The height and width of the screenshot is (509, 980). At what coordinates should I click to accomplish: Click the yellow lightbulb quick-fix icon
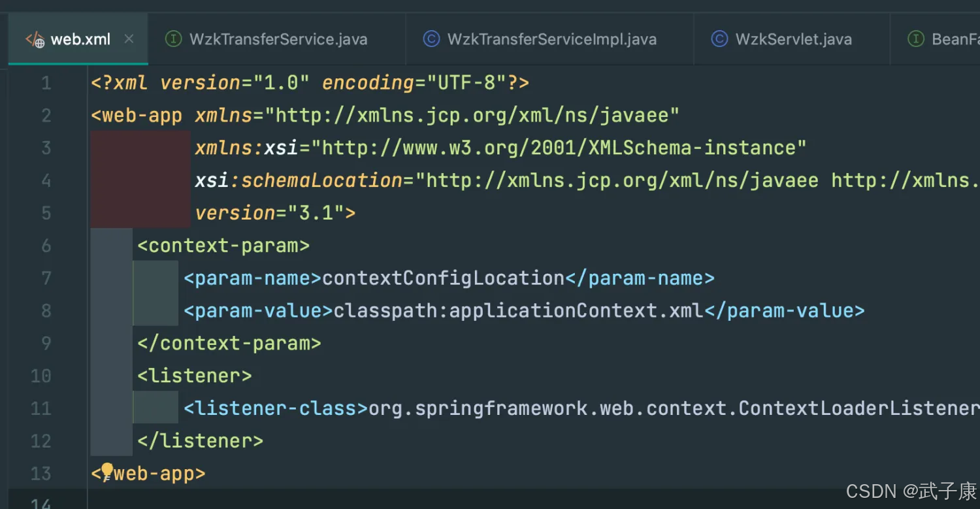coord(106,472)
